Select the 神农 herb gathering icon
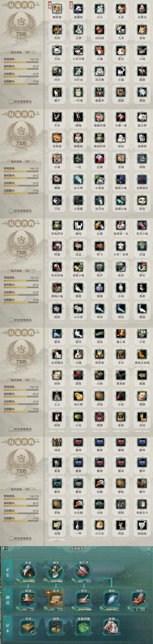Screen dimensions: 153x644 click(x=56, y=572)
